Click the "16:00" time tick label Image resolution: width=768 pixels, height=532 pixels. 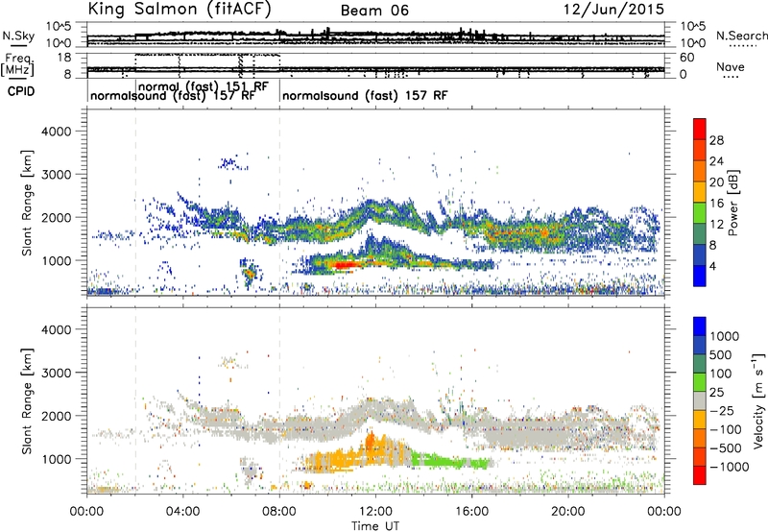[x=471, y=512]
